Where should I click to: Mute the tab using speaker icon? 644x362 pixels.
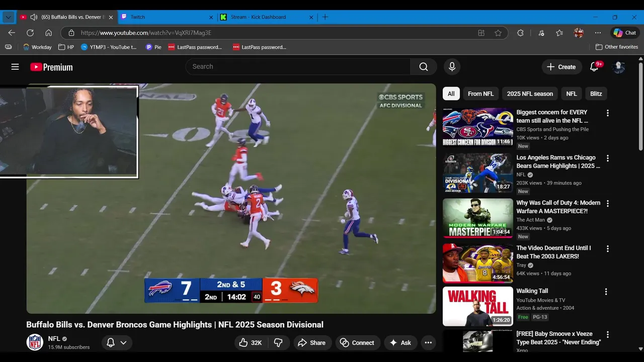[34, 17]
